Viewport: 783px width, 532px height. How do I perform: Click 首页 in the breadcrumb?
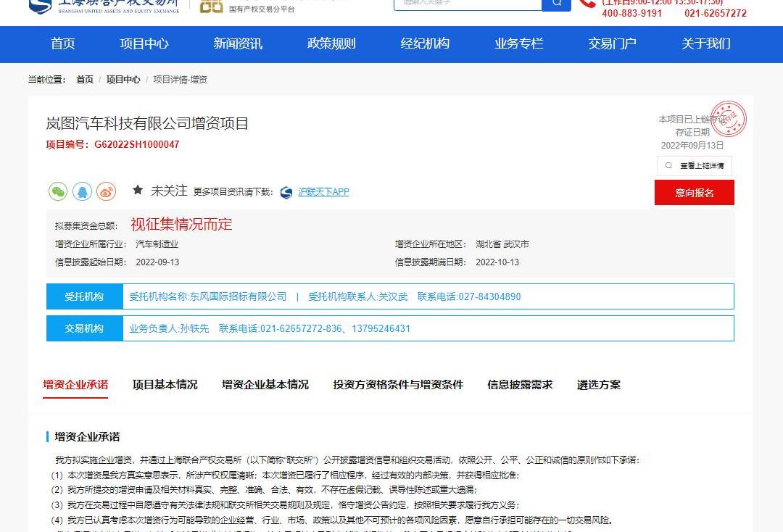[x=85, y=79]
